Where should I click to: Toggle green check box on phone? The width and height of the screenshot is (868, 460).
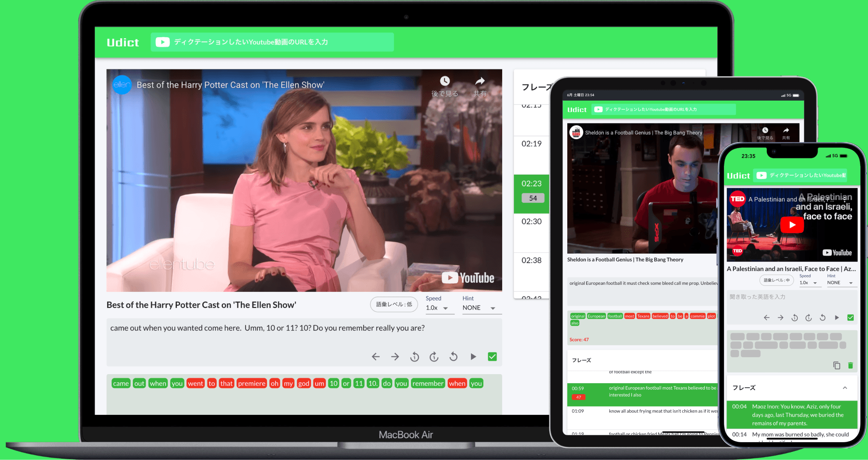click(851, 318)
